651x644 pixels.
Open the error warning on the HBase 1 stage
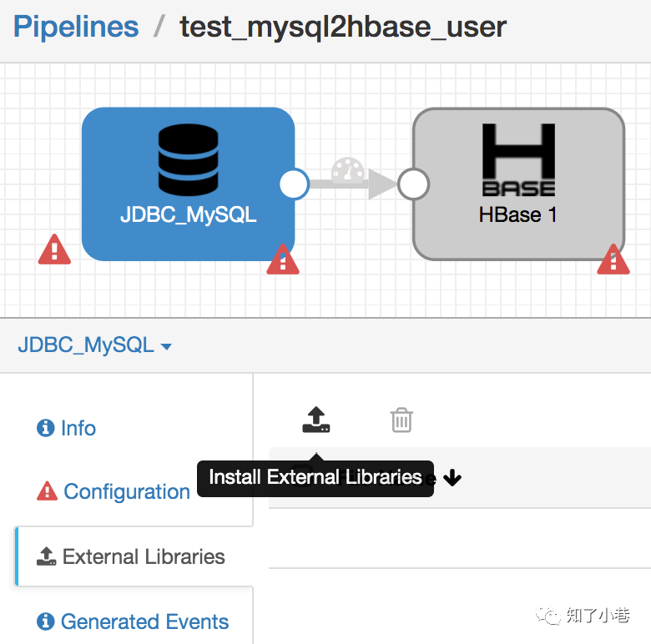pos(613,259)
